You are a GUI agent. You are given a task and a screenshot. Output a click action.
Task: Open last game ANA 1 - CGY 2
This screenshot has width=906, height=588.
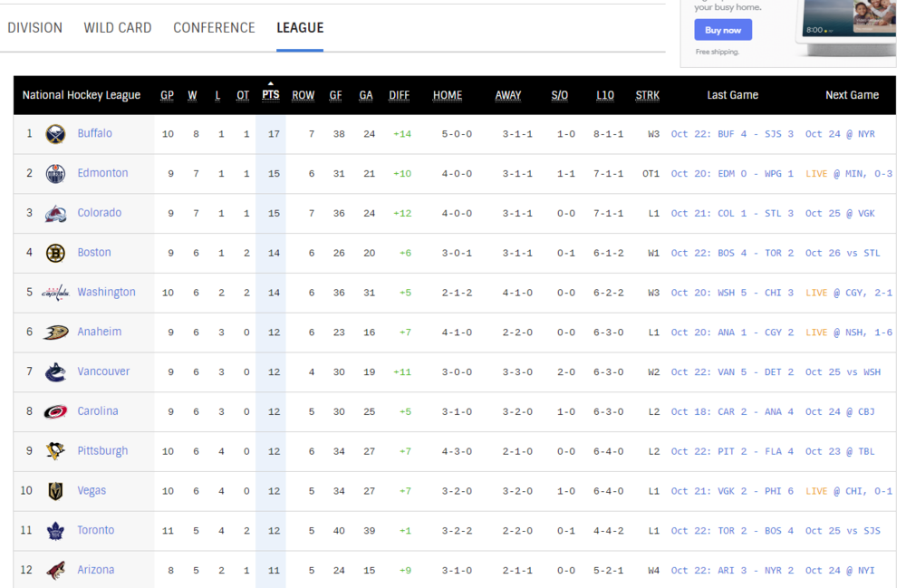click(732, 333)
